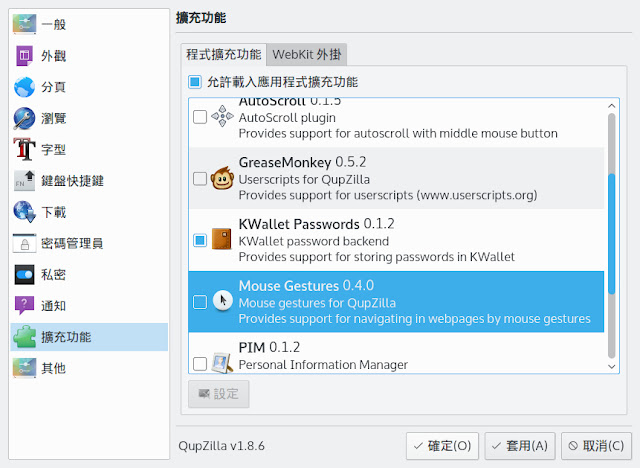The width and height of the screenshot is (640, 468).
Task: Open the 私密 privacy toggle icon
Action: pyautogui.click(x=24, y=274)
